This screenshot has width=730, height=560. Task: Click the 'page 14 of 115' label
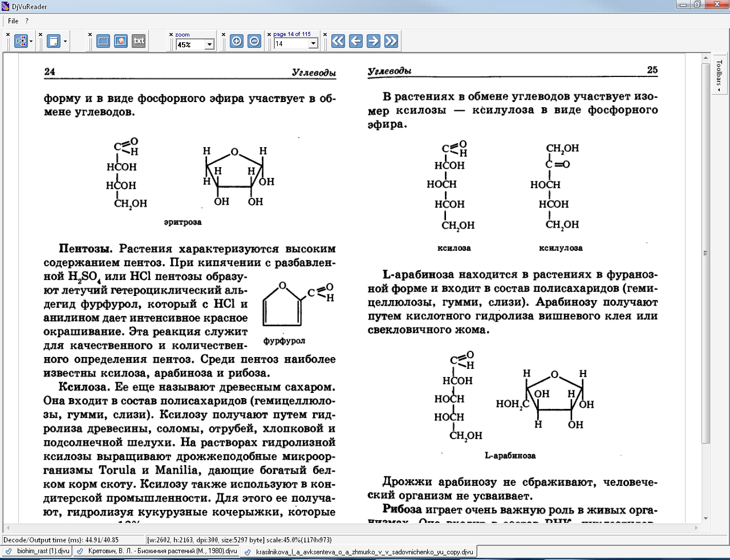pyautogui.click(x=292, y=34)
